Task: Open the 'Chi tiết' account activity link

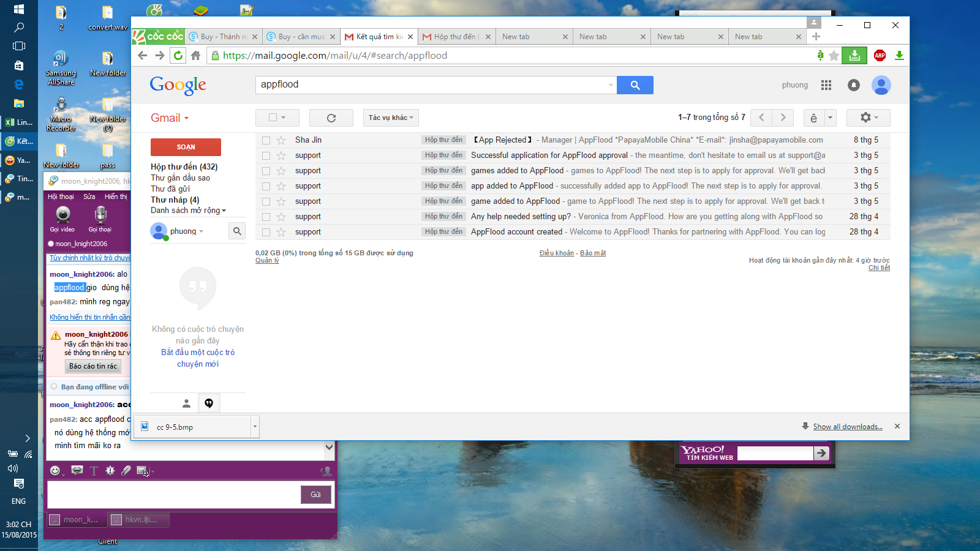Action: pos(879,268)
